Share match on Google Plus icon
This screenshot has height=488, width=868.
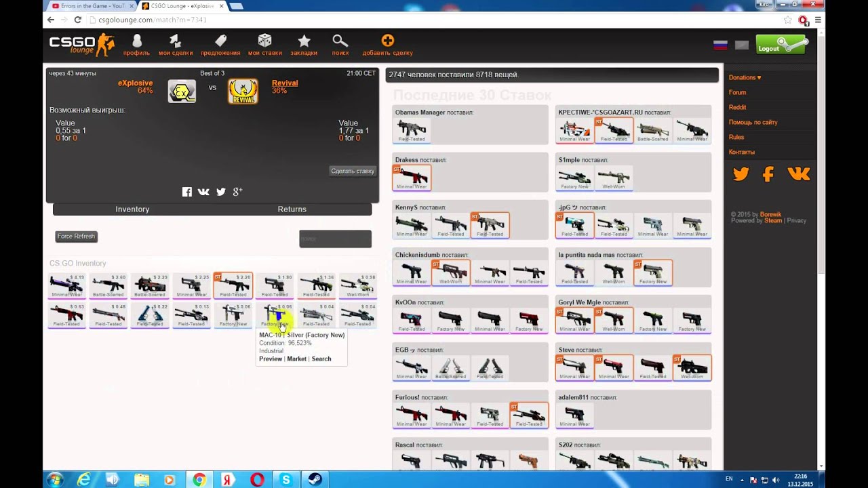237,192
